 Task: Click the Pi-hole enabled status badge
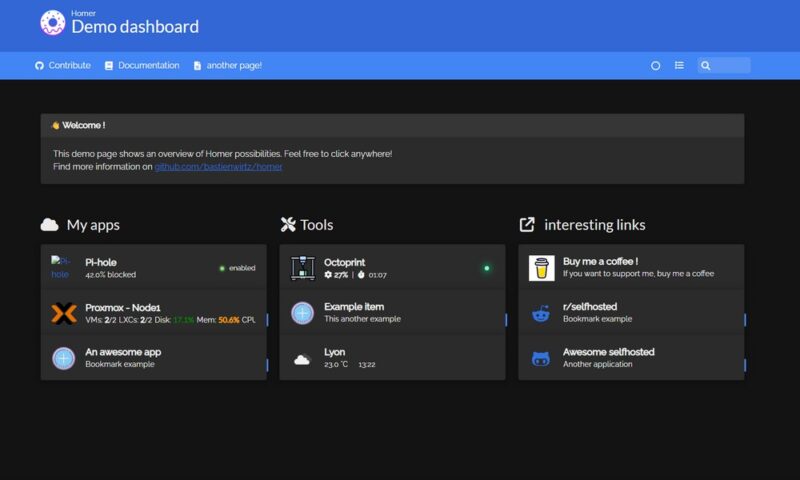point(237,268)
